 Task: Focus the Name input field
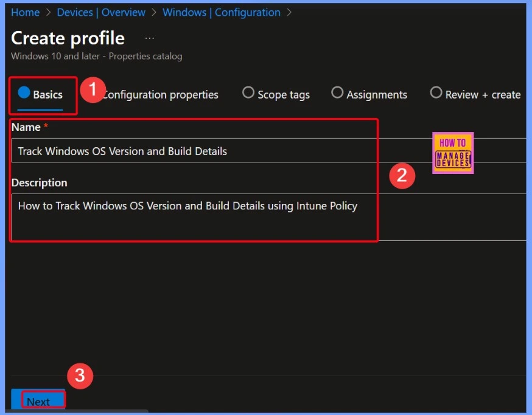pyautogui.click(x=268, y=150)
